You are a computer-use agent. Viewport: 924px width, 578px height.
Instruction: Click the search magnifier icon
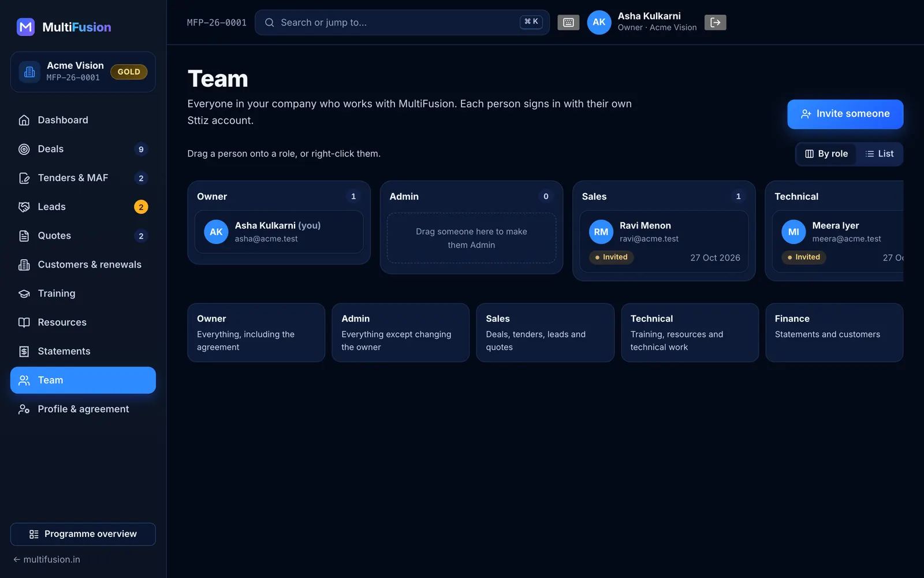269,23
